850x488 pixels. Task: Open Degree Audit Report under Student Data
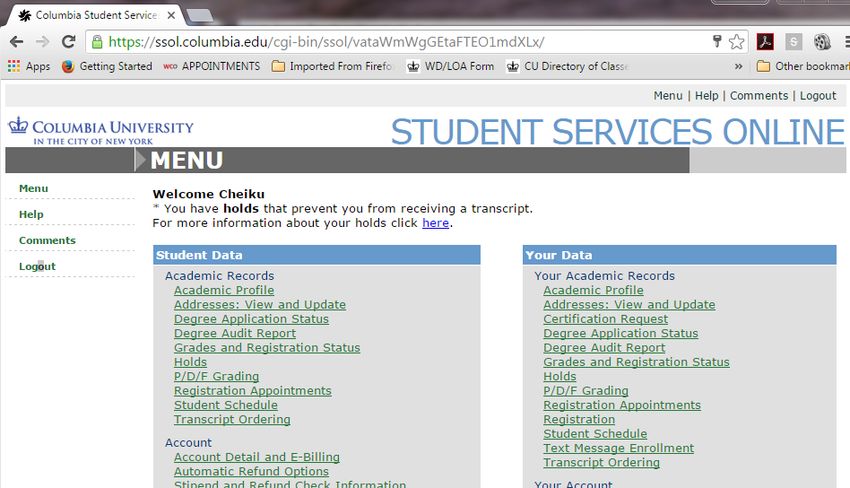(x=235, y=333)
